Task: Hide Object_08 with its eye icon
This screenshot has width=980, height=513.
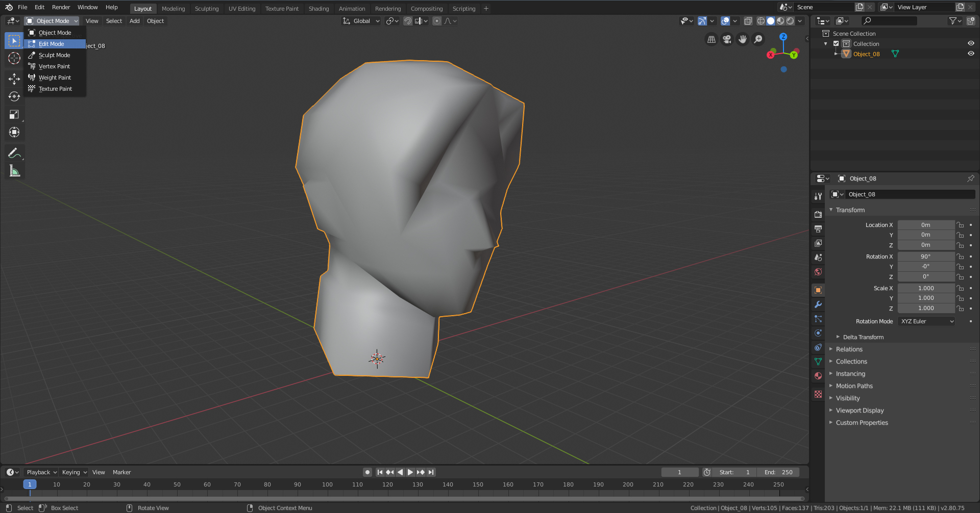Action: coord(971,54)
